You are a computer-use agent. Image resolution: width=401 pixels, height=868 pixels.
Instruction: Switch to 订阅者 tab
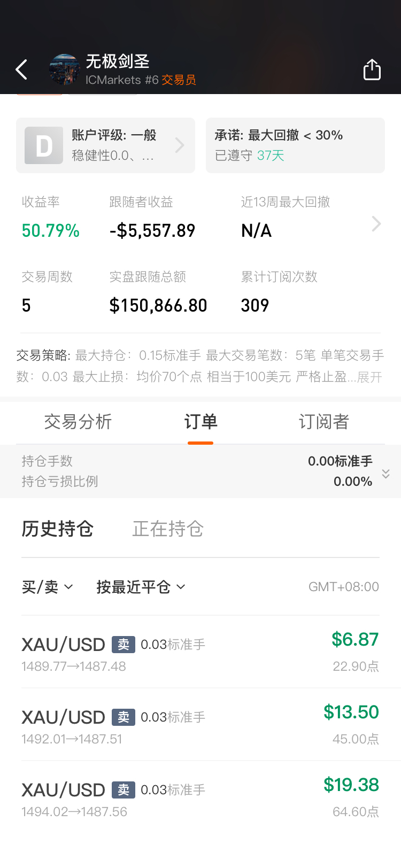click(x=323, y=422)
